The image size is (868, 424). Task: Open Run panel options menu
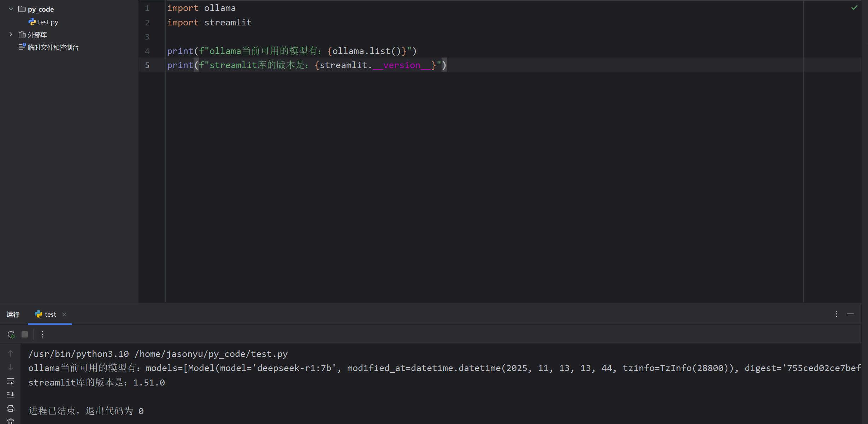click(837, 314)
